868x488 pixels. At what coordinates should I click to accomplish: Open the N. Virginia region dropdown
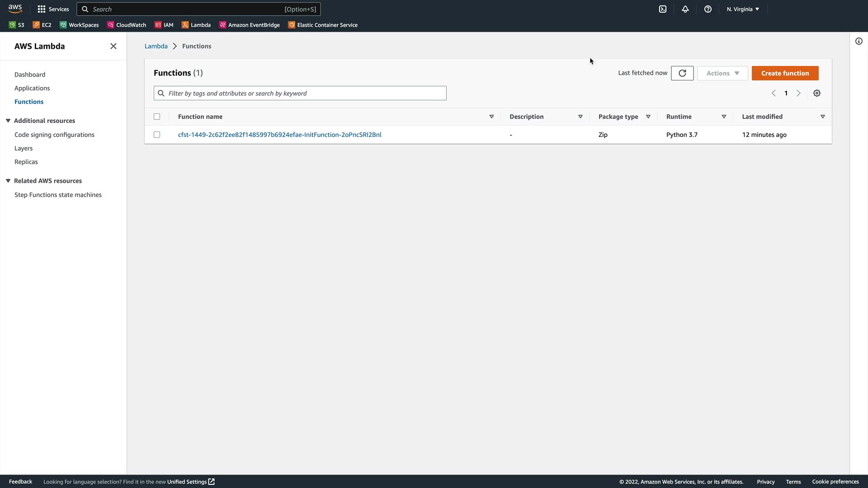coord(743,9)
